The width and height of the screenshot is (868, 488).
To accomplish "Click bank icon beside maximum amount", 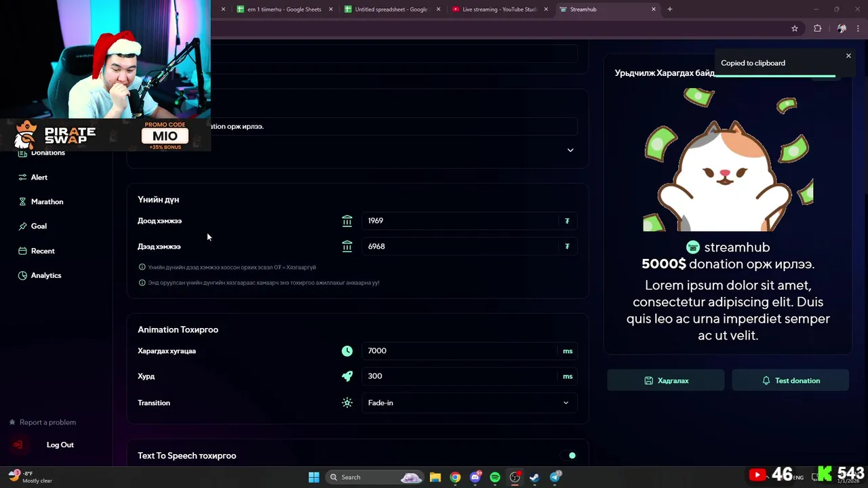I will [347, 246].
